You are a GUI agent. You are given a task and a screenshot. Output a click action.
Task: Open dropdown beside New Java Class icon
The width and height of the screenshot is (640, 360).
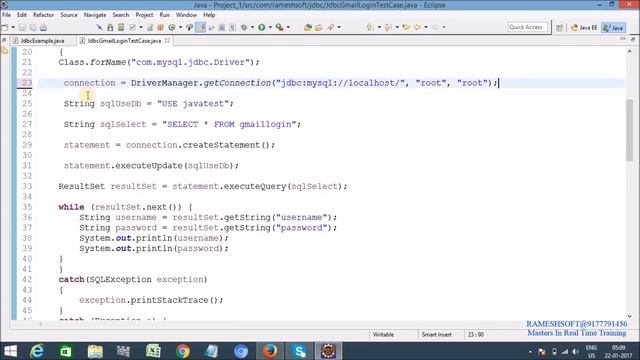pos(180,27)
